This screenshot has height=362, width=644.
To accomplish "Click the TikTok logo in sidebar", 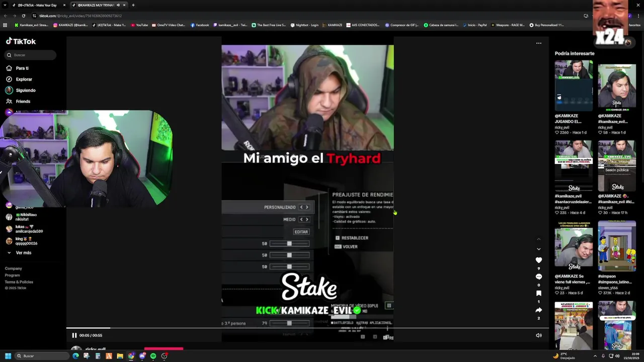I will [x=21, y=41].
